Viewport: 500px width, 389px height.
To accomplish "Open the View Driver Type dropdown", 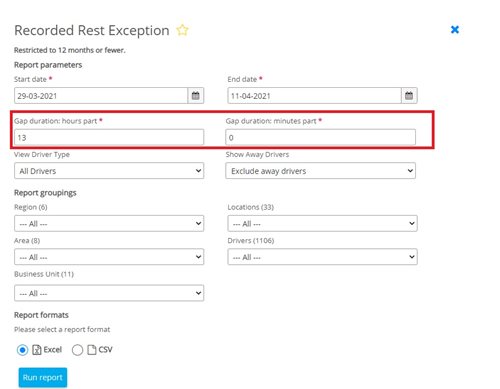I will (x=109, y=171).
